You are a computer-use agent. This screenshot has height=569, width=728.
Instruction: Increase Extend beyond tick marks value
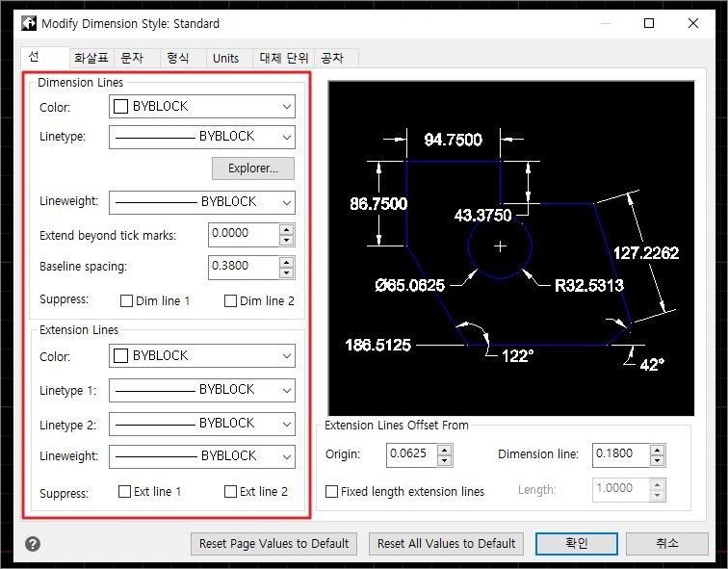[286, 229]
